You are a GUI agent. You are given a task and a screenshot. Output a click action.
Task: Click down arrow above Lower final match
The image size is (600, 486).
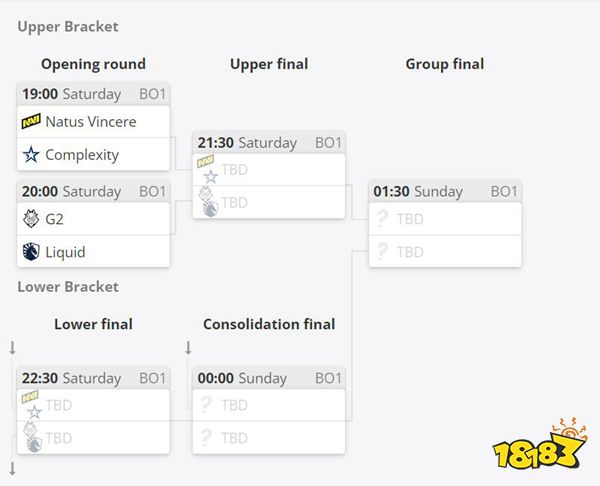tap(13, 348)
